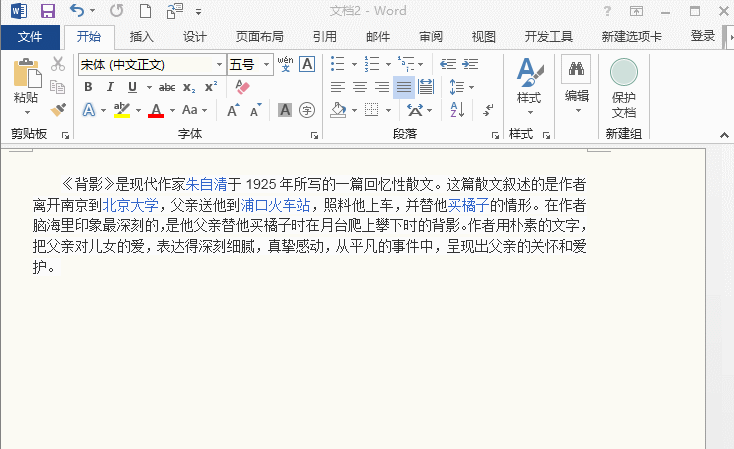Open the 样式 styles gallery
The image size is (734, 449).
coord(529,86)
